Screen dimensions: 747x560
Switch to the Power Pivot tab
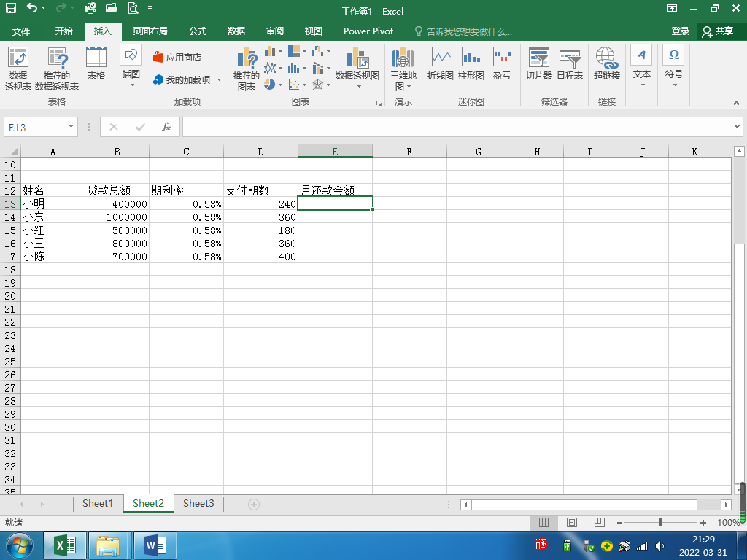(x=368, y=31)
